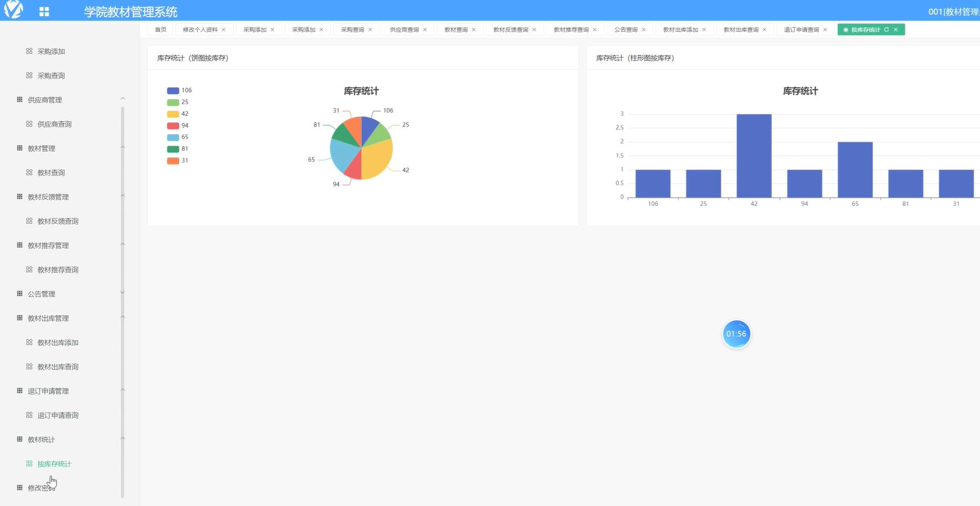The width and height of the screenshot is (980, 506).
Task: Click the system logo icon
Action: tap(13, 10)
